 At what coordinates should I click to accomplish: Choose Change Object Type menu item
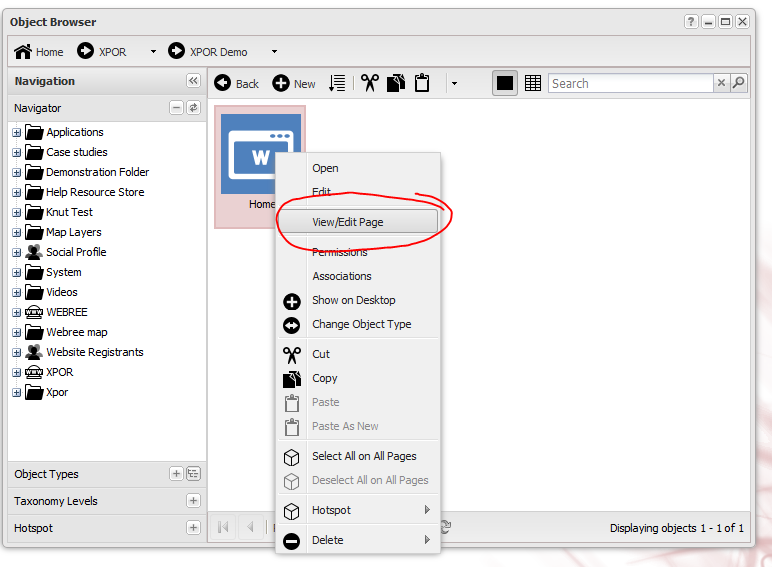point(358,324)
